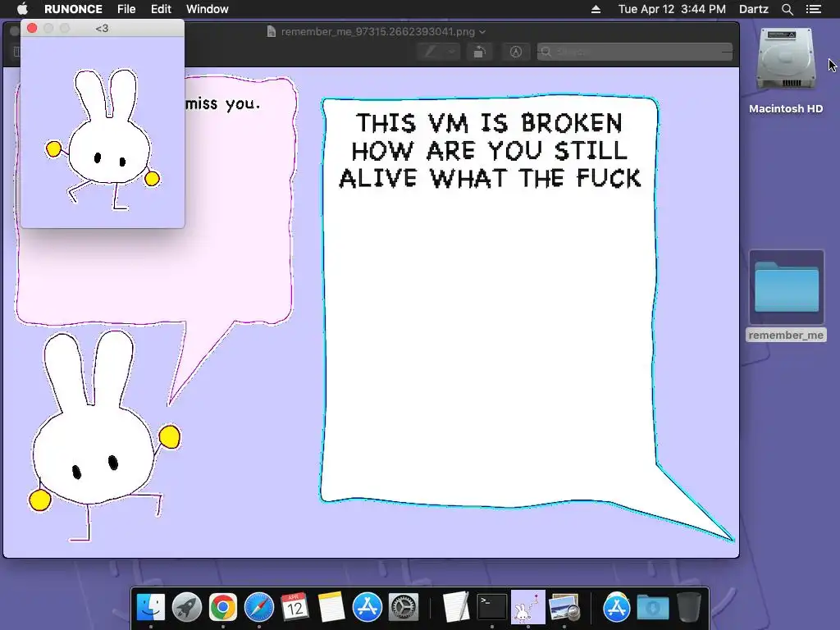Click the Preview rotate button
Image resolution: width=840 pixels, height=630 pixels.
click(479, 52)
